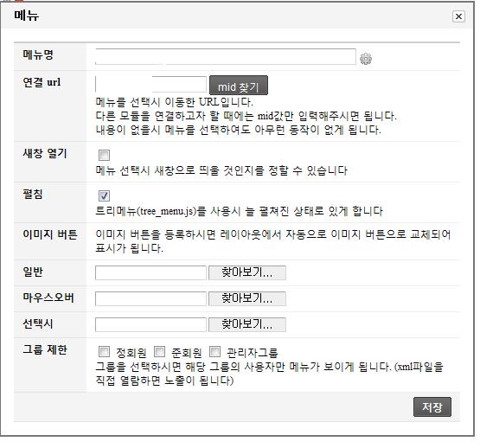Save the menu with 저장 button
This screenshot has height=448, width=480.
[432, 406]
